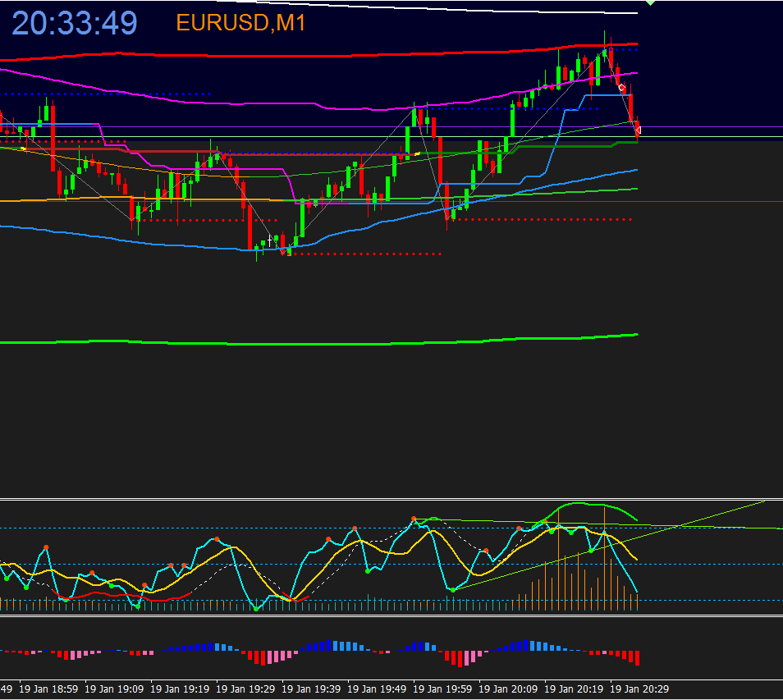Click the 19 Jan 19:09 time label

(114, 689)
